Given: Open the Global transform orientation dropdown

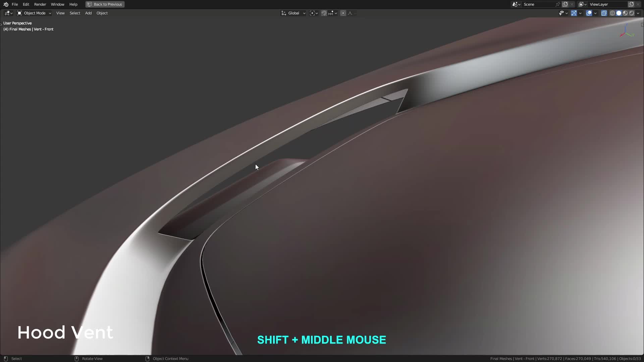Looking at the screenshot, I should click(293, 13).
